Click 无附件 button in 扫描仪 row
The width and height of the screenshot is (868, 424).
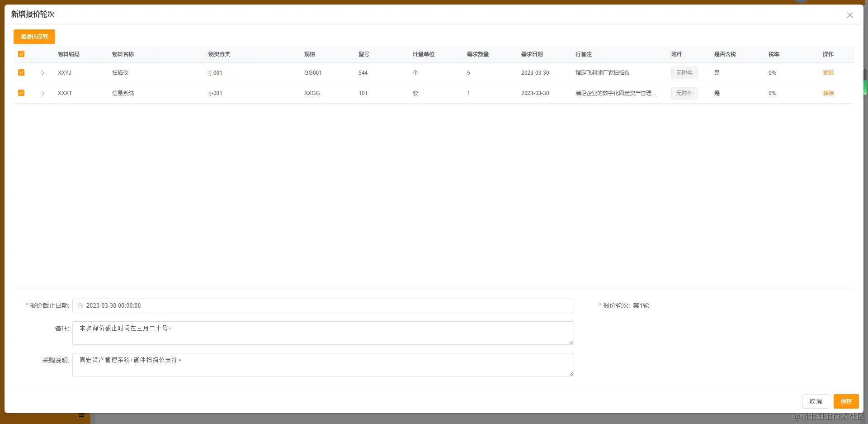pyautogui.click(x=684, y=73)
